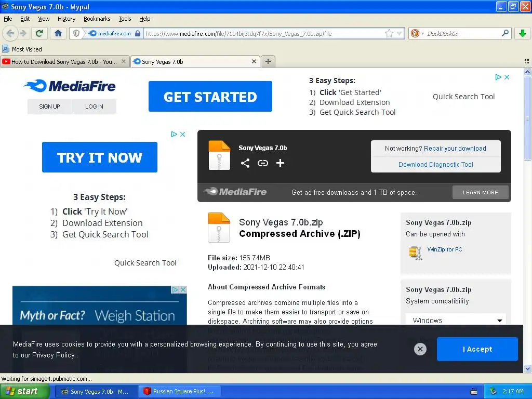
Task: Click the I Accept cookies button
Action: 477,349
